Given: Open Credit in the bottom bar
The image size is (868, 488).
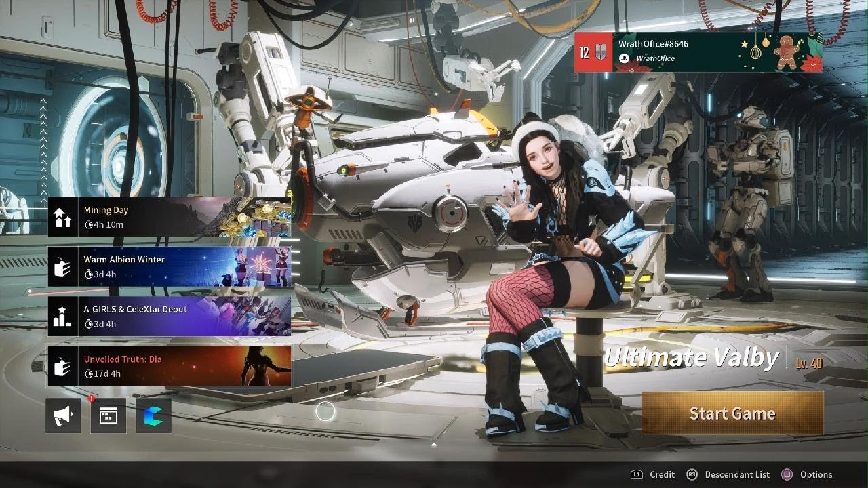Looking at the screenshot, I should pyautogui.click(x=662, y=474).
